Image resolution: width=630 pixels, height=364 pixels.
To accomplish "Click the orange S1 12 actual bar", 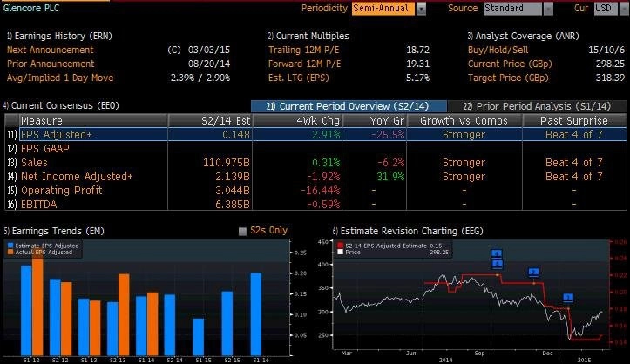I will (37, 303).
